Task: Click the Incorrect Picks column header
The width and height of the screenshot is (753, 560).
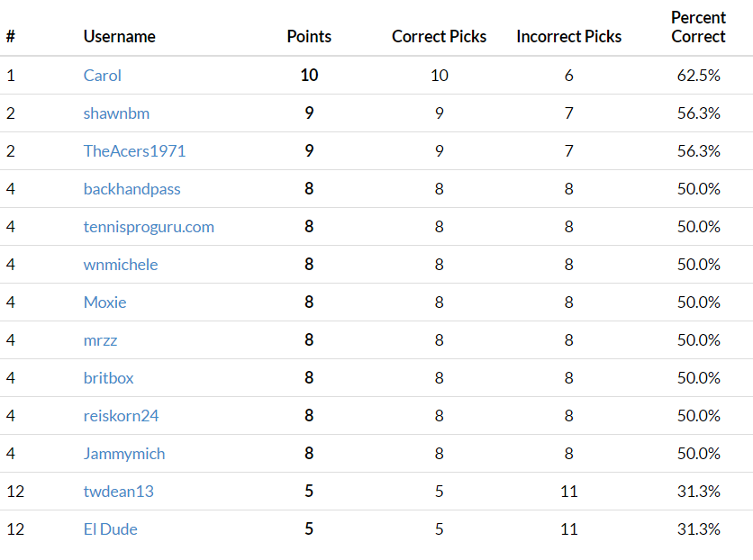Action: coord(569,37)
